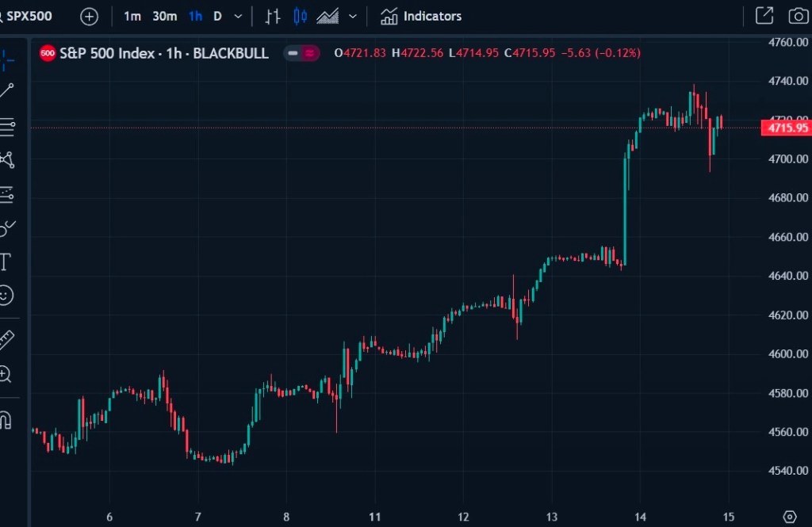812x527 pixels.
Task: Switch to the 30m timeframe
Action: coord(164,16)
